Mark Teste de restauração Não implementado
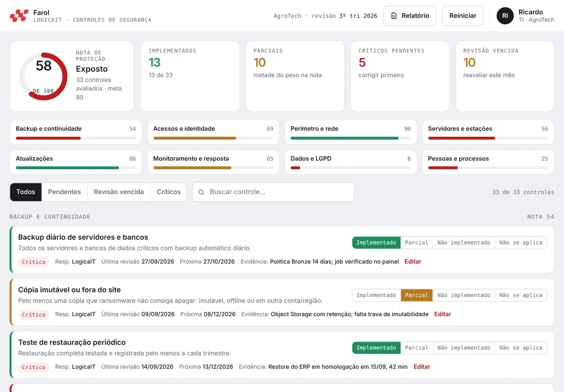This screenshot has height=392, width=564. pyautogui.click(x=464, y=348)
